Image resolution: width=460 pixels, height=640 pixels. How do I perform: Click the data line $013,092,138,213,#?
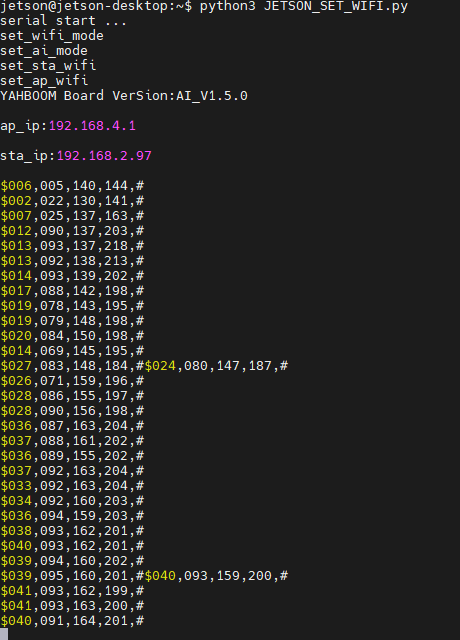tap(72, 261)
